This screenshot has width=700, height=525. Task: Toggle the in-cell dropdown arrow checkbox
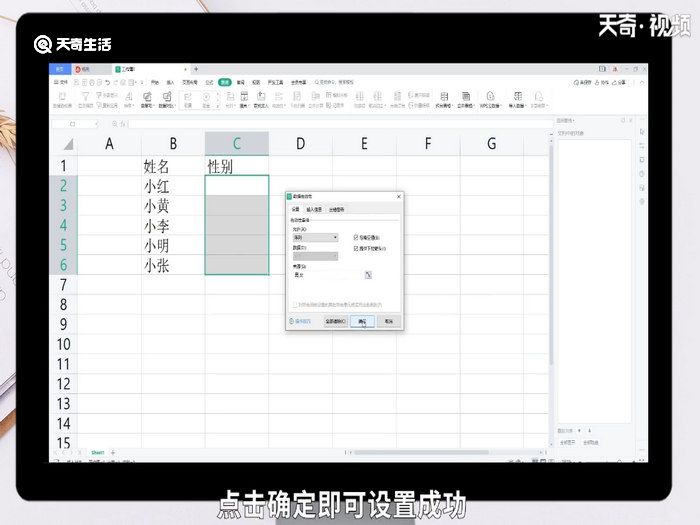[x=356, y=248]
